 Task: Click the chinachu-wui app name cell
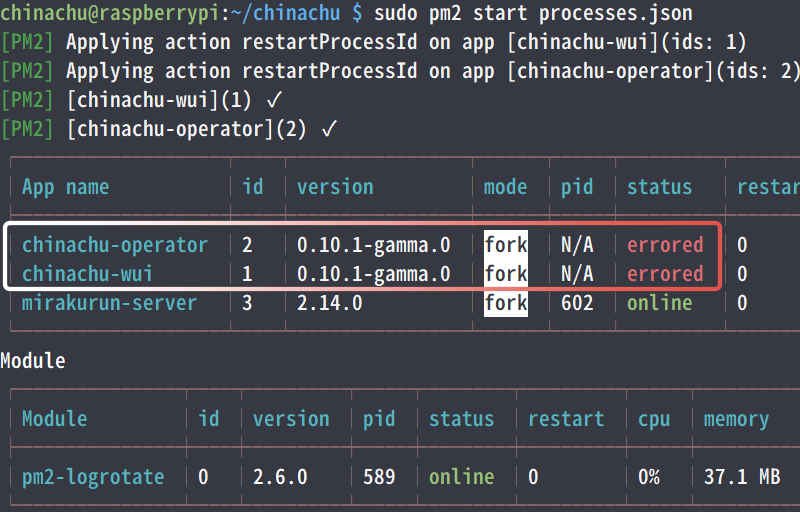click(x=87, y=274)
